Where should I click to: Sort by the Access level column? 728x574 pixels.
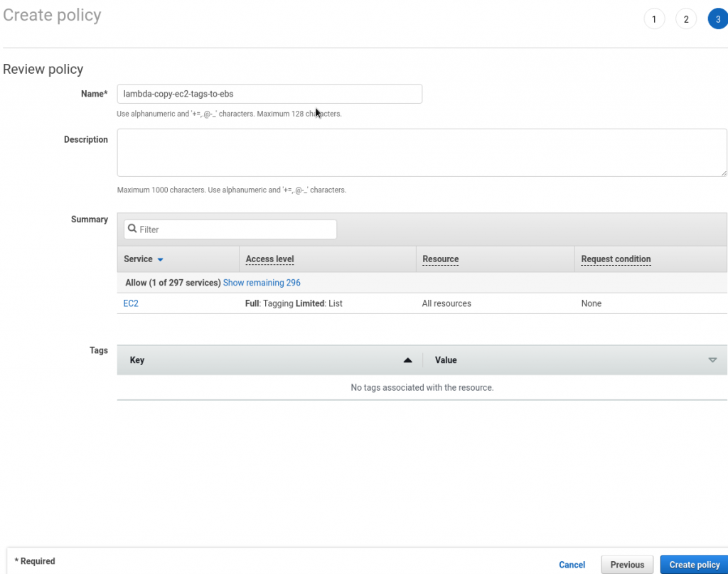point(269,259)
